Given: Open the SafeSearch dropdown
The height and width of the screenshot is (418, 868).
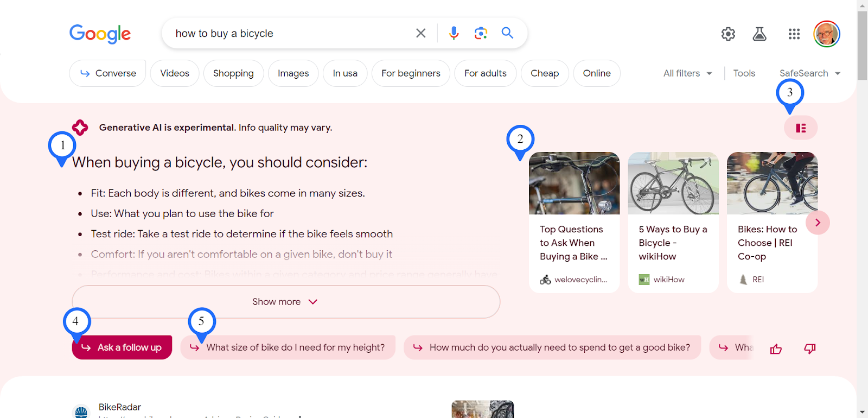Looking at the screenshot, I should pos(809,73).
